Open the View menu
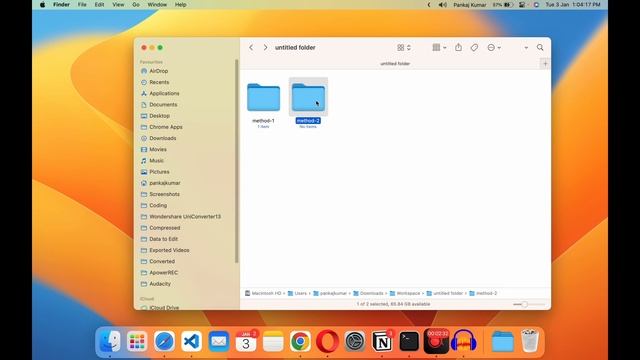The width and height of the screenshot is (640, 360). coord(118,5)
